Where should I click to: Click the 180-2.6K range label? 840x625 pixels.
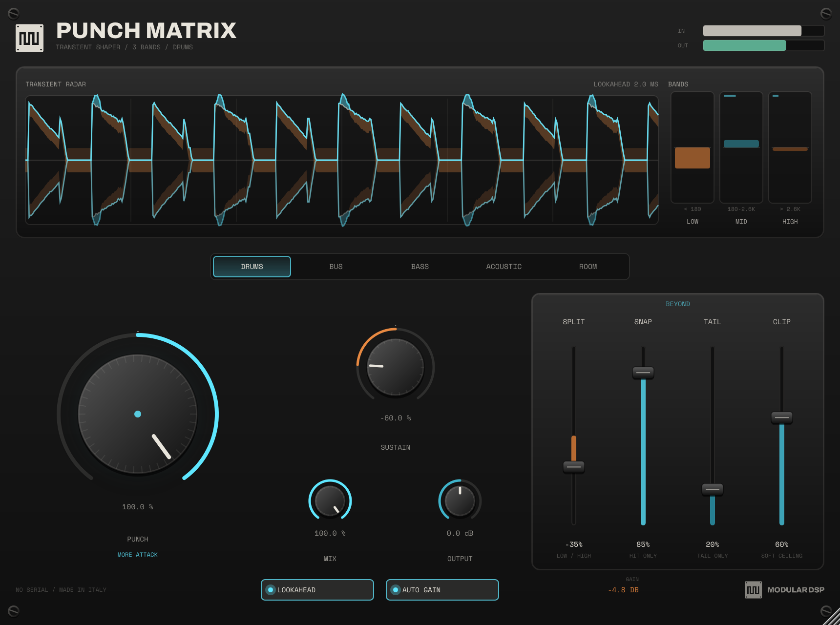(x=741, y=209)
